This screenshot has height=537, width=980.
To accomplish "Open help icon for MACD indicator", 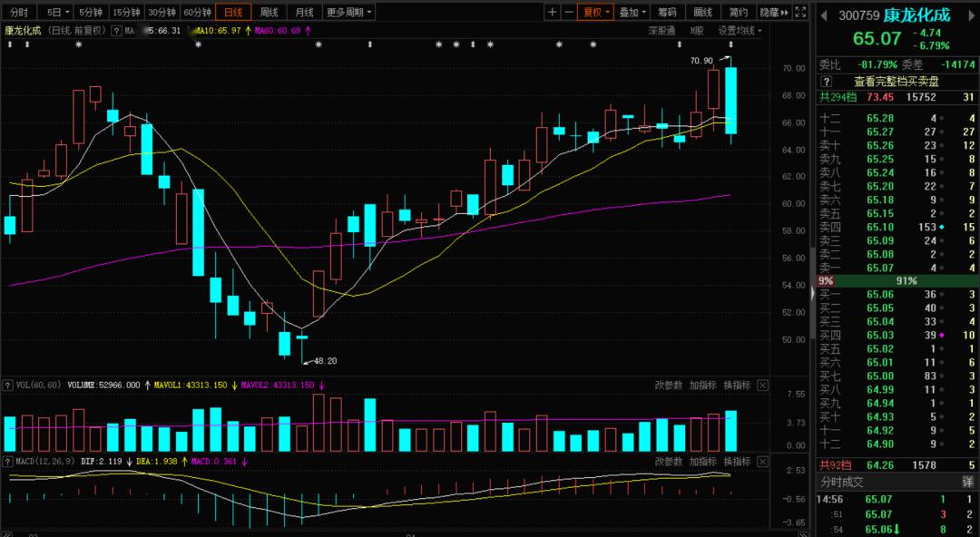I will [x=7, y=462].
